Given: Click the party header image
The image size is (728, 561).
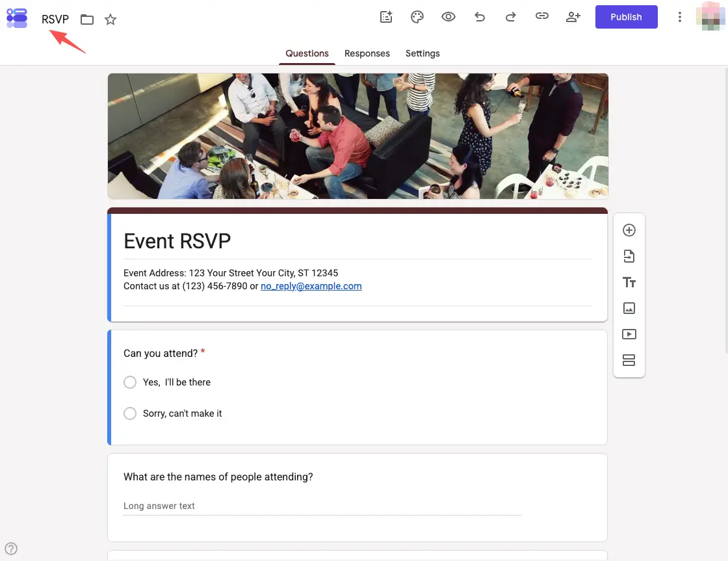Looking at the screenshot, I should pyautogui.click(x=358, y=136).
